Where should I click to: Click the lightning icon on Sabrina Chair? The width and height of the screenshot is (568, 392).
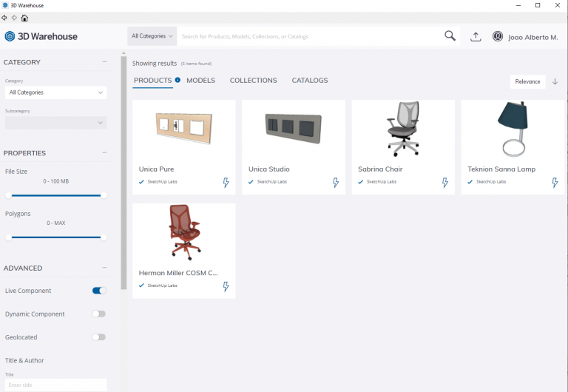tap(445, 183)
